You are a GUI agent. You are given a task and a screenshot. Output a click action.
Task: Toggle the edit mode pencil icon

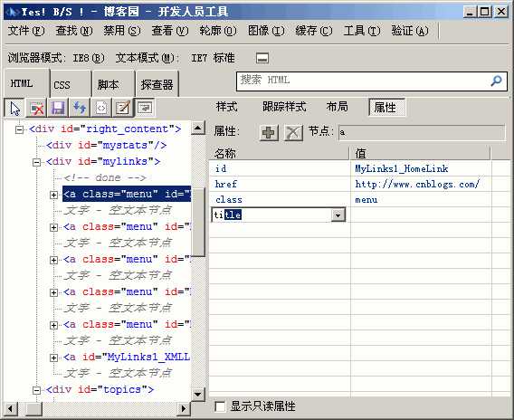pyautogui.click(x=122, y=108)
